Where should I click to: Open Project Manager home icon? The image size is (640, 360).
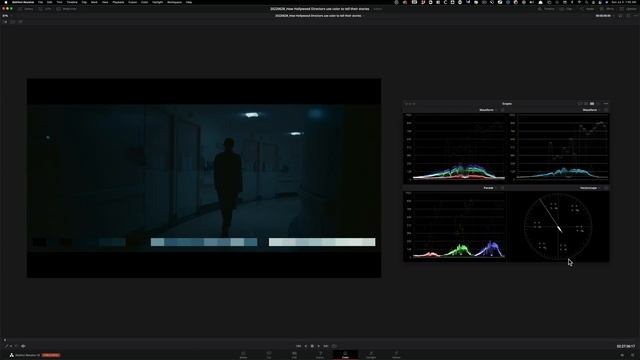coord(622,355)
